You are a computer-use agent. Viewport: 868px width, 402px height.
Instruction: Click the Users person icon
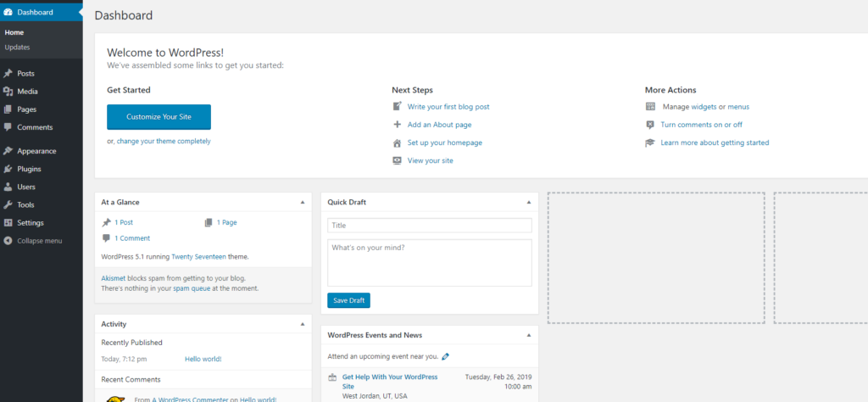coord(8,187)
